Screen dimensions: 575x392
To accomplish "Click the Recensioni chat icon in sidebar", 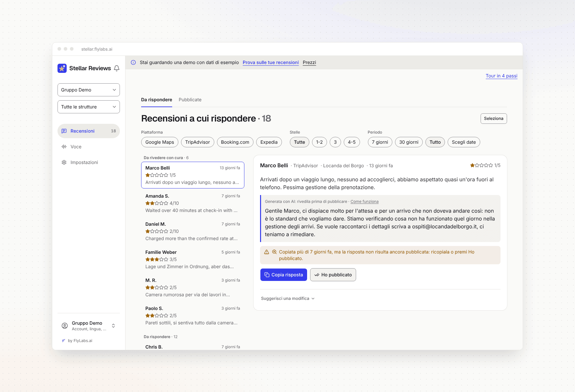I will pos(64,131).
